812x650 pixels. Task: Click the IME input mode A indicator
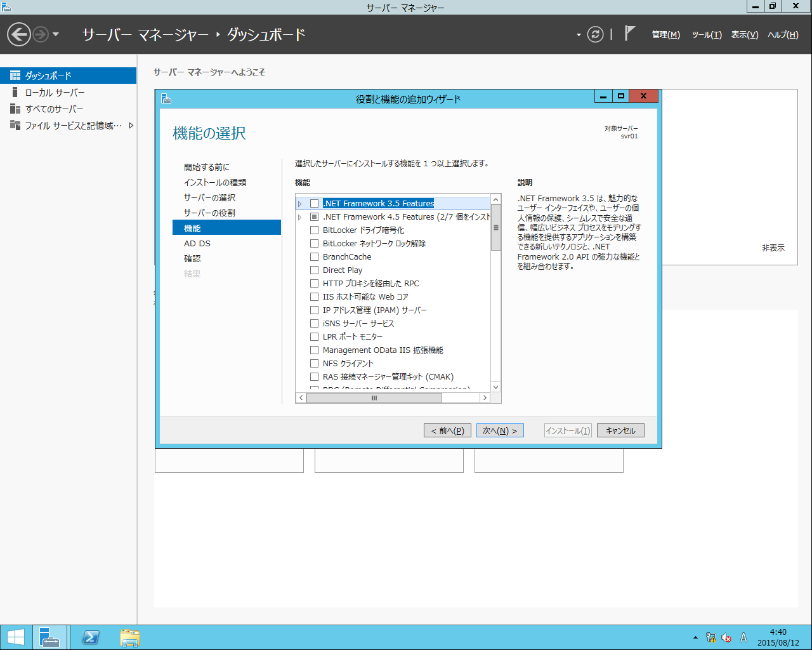tap(743, 638)
